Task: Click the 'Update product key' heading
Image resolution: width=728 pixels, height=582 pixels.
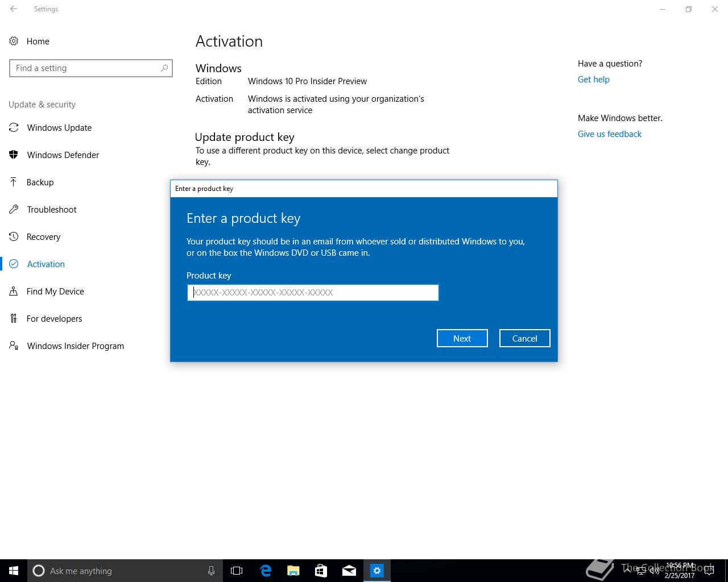Action: [245, 137]
